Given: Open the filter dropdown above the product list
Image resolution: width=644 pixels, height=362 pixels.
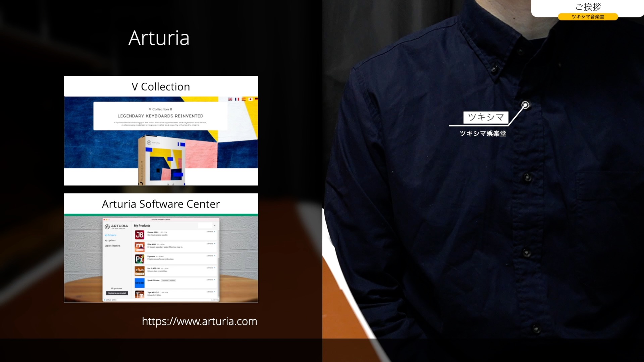Looking at the screenshot, I should 207,226.
